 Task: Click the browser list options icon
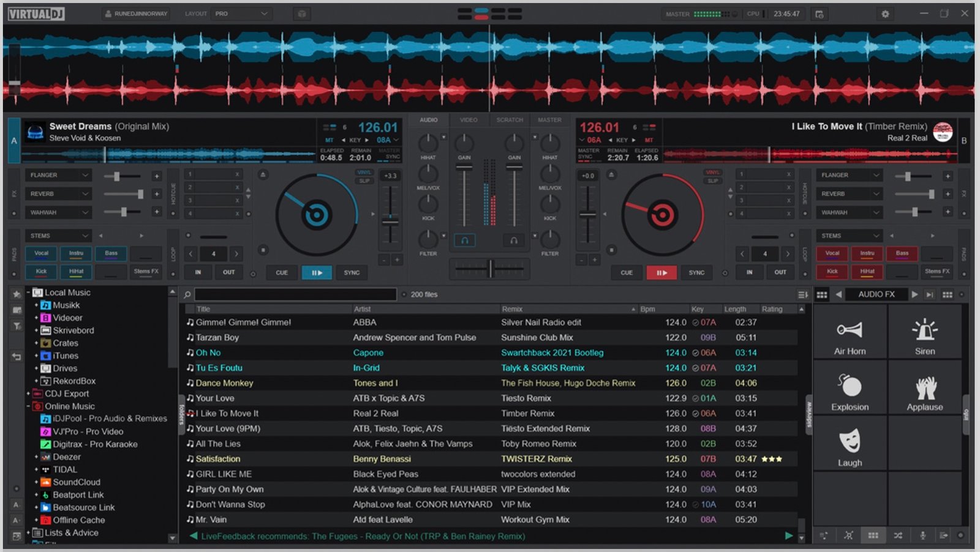pos(803,294)
